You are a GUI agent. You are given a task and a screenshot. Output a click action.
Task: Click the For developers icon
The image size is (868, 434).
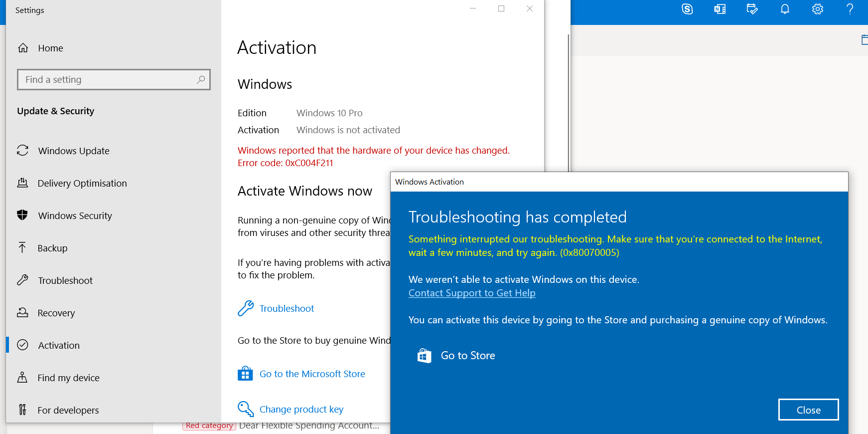[22, 410]
